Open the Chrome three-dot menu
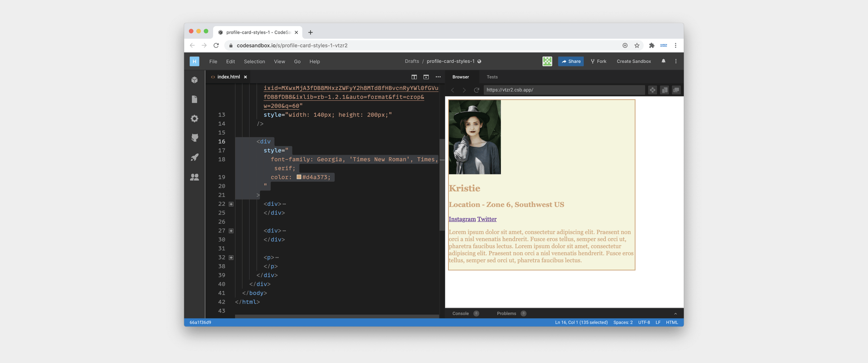This screenshot has width=868, height=363. tap(675, 45)
